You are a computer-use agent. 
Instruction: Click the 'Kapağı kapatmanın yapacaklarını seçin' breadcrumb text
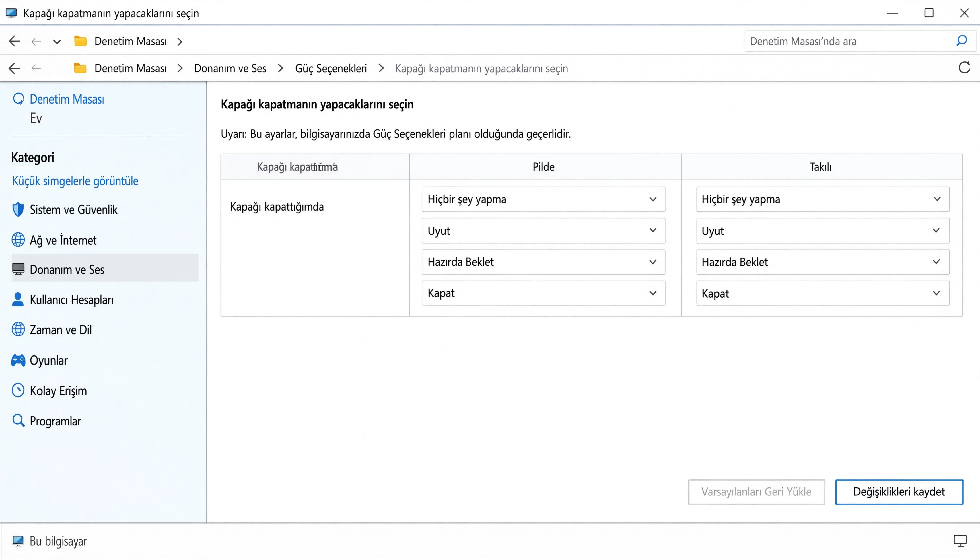click(x=482, y=69)
